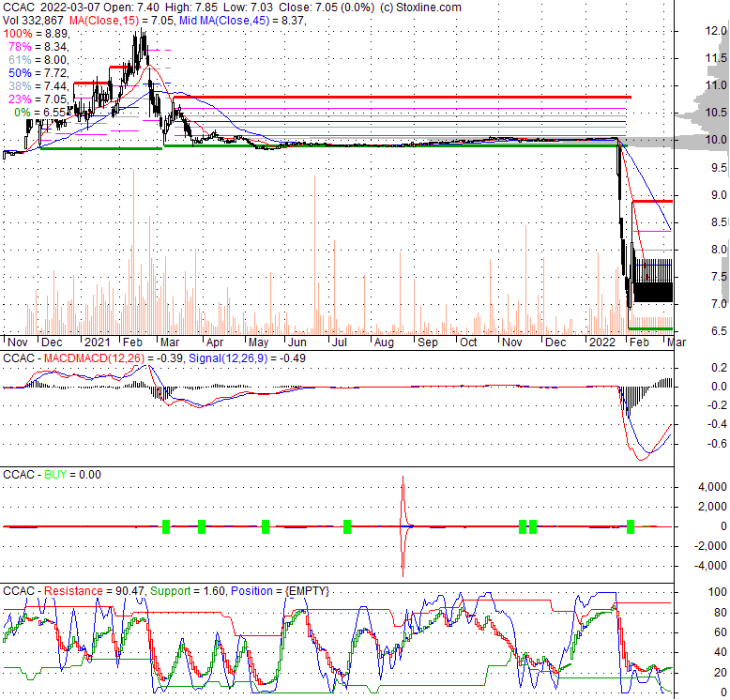
Task: Select the 0% = 6.55 Fibonacci level
Action: point(40,113)
